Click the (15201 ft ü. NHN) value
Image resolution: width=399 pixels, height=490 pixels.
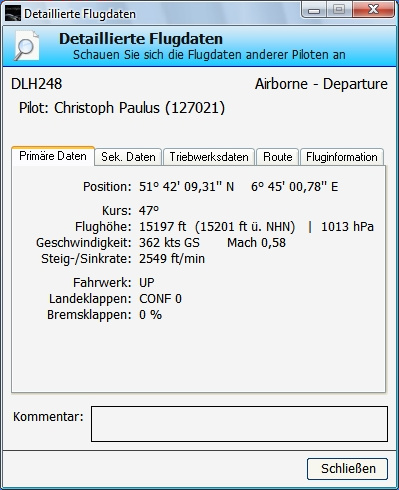[245, 227]
